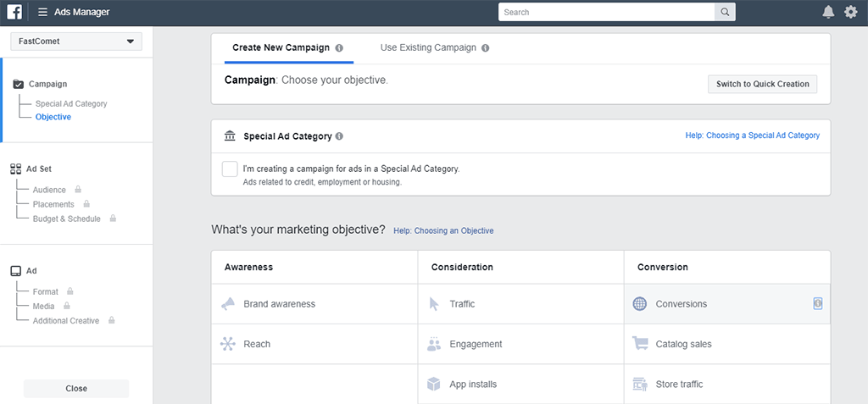Open the FastComet account dropdown
The width and height of the screenshot is (868, 404).
pyautogui.click(x=76, y=42)
